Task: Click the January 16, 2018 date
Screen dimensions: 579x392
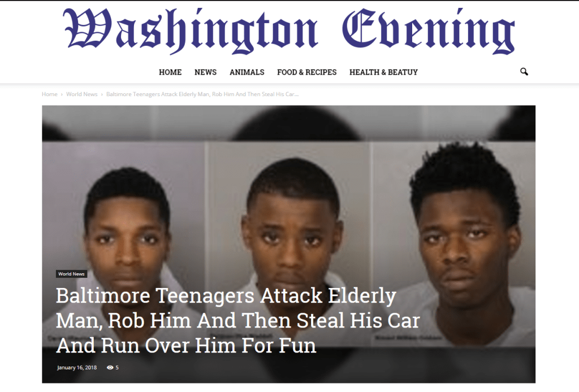Action: click(77, 368)
